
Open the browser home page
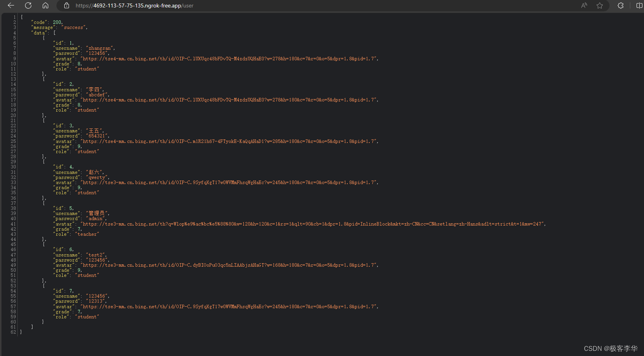click(45, 5)
